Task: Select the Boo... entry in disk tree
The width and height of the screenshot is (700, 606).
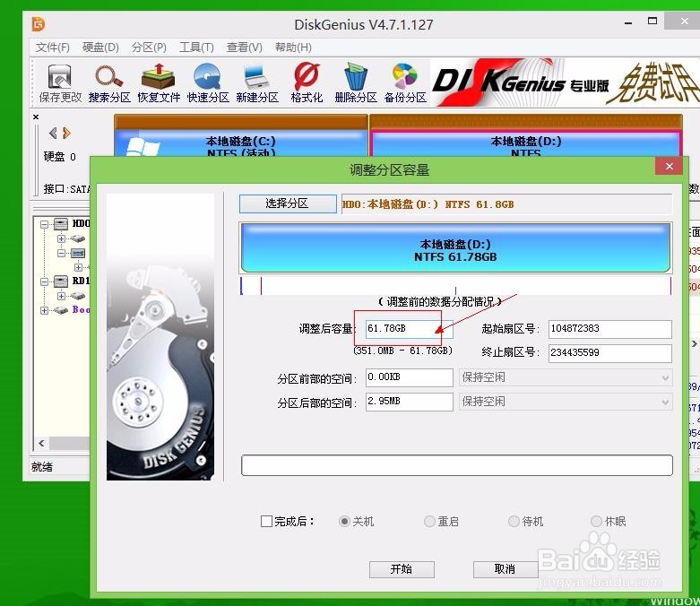Action: point(81,309)
